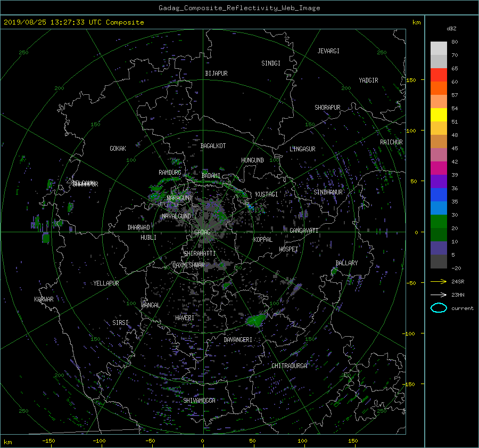Click the -150 tick on bottom km axis

(x=48, y=441)
